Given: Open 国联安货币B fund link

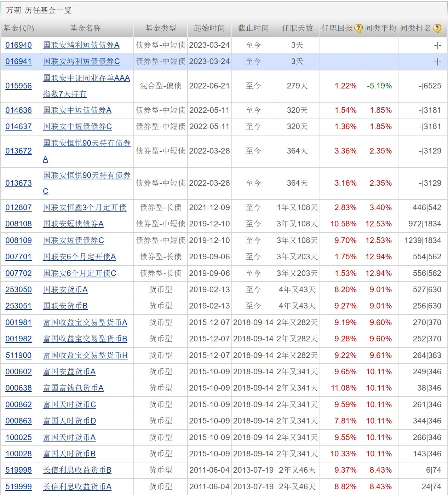Looking at the screenshot, I should pos(65,306).
